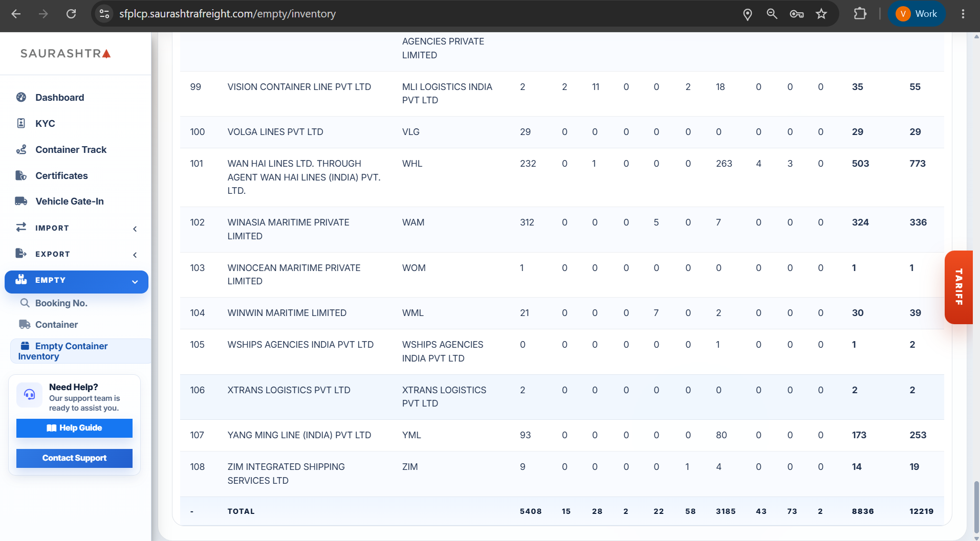Viewport: 980px width, 541px height.
Task: Click the IMPORT arrows icon
Action: click(21, 227)
